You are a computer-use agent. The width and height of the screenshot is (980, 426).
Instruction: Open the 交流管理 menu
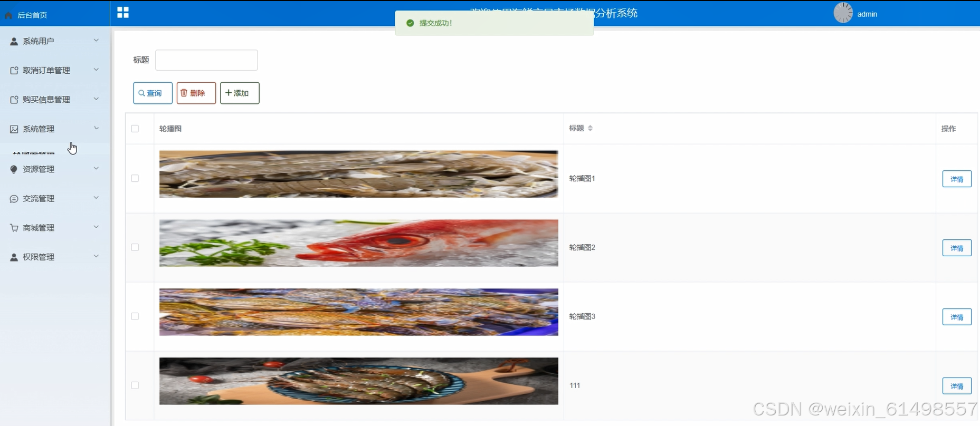[55, 199]
